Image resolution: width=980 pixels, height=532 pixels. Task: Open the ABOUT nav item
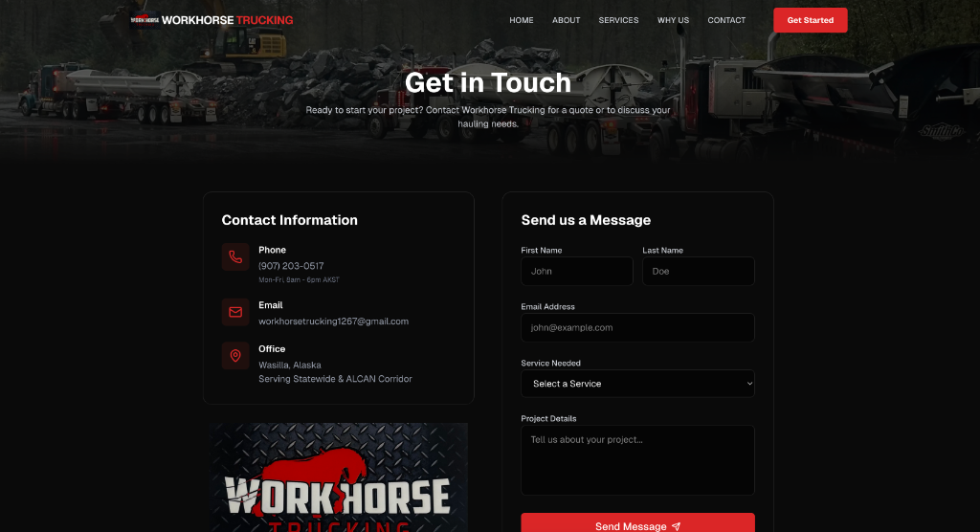pyautogui.click(x=567, y=20)
